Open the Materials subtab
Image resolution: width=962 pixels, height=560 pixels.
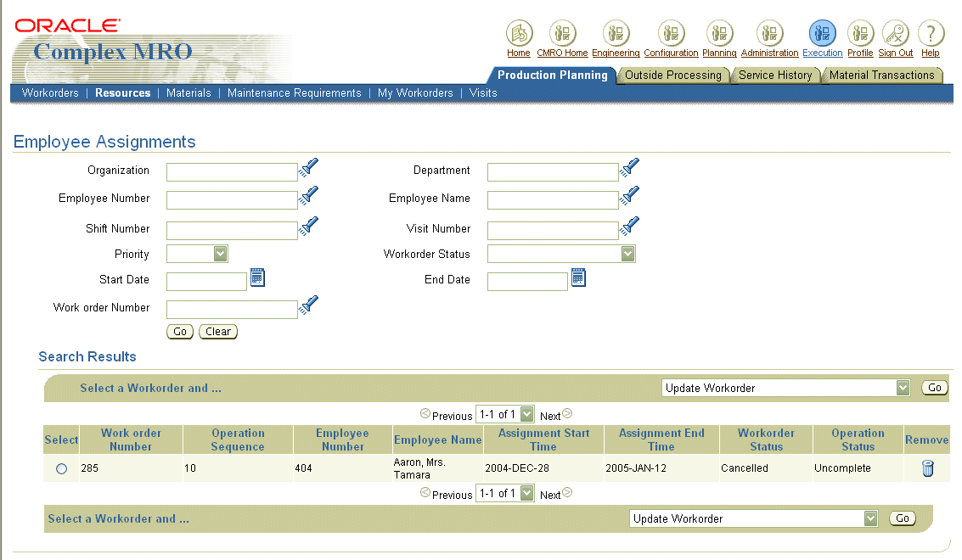(x=188, y=92)
